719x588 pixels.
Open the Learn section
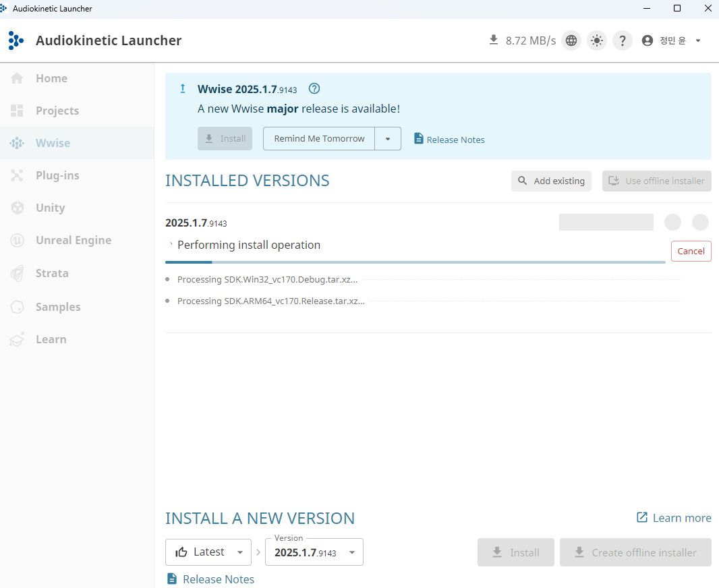[77, 339]
